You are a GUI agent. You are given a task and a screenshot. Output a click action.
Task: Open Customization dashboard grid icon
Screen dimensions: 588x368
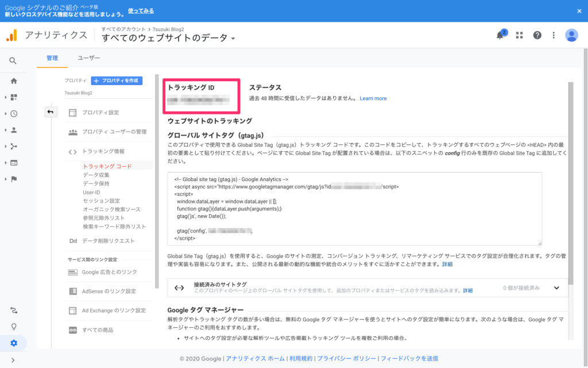pos(14,97)
